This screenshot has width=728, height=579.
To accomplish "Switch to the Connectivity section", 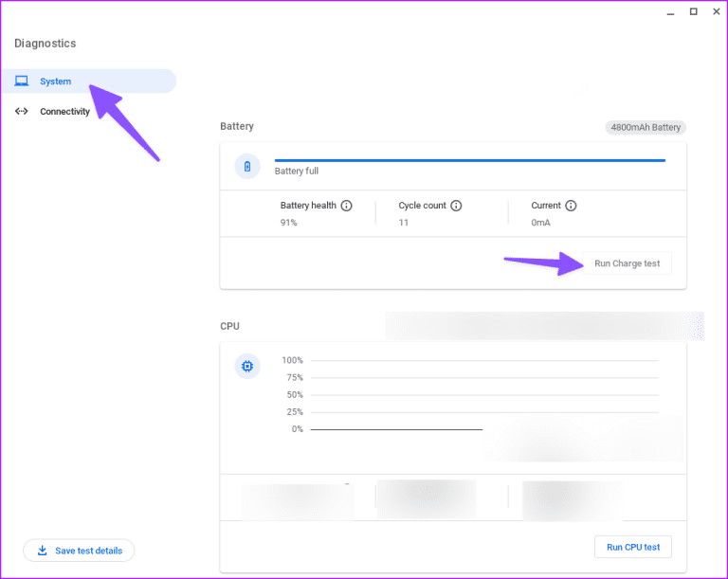I will tap(64, 112).
